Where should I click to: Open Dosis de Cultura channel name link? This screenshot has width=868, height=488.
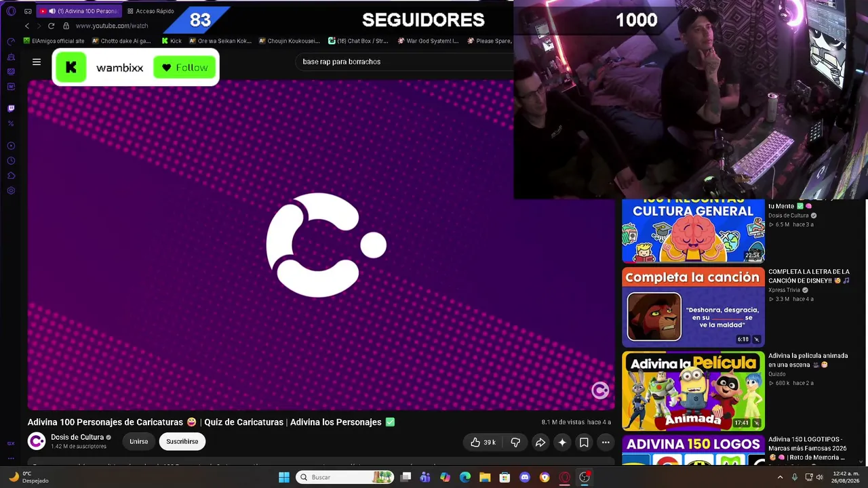tap(77, 437)
